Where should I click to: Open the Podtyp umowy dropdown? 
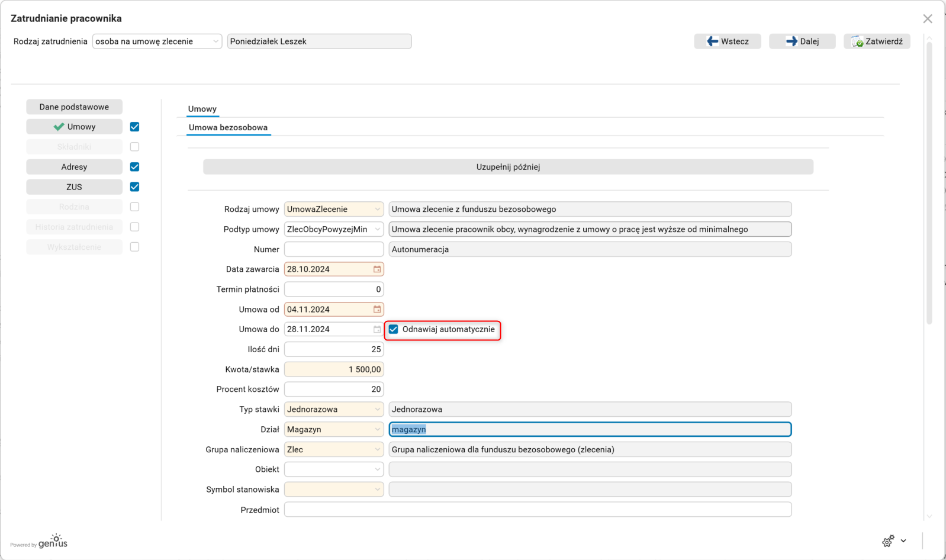coord(377,230)
